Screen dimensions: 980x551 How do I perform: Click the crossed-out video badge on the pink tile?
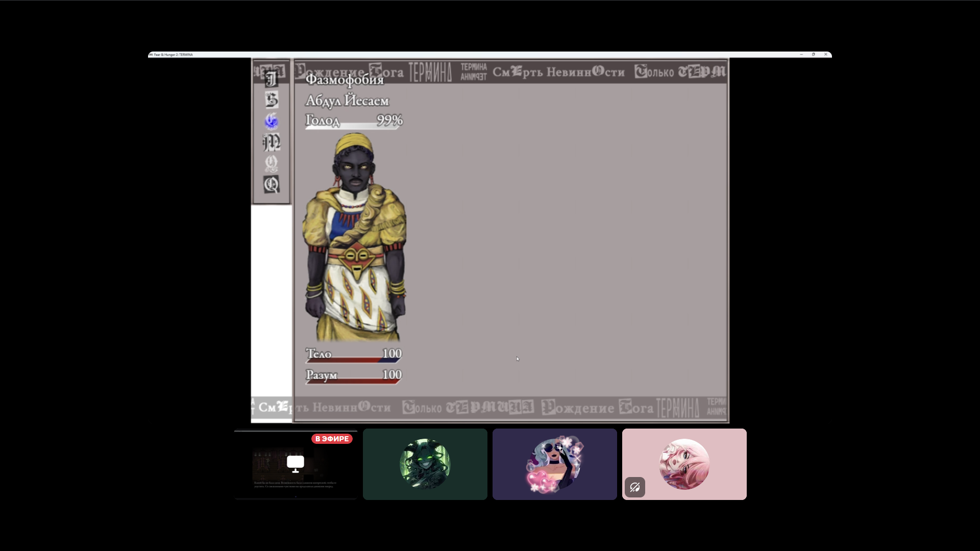[635, 487]
